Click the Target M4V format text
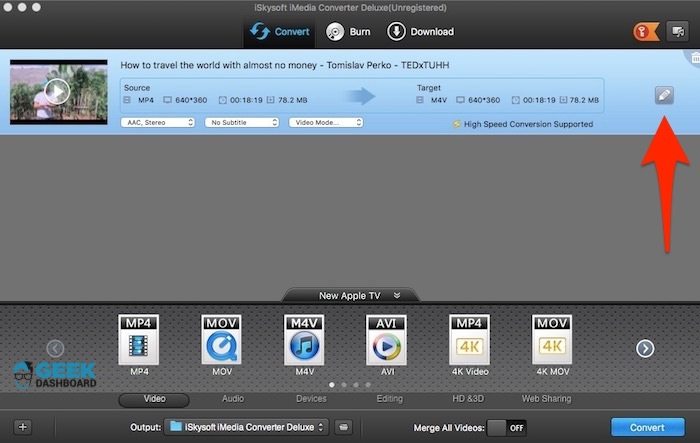 pyautogui.click(x=439, y=100)
